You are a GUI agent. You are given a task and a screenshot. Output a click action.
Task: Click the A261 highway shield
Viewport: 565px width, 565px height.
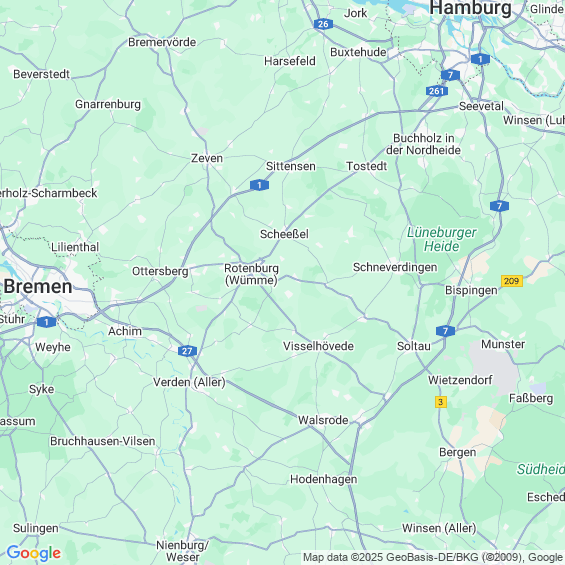click(x=437, y=91)
